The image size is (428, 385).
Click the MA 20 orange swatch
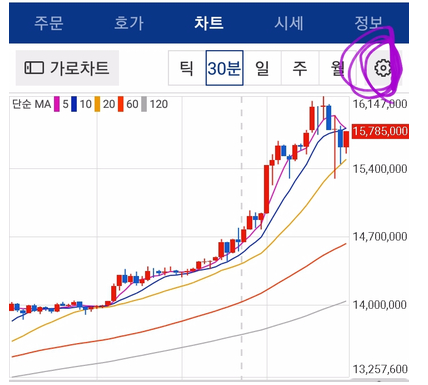click(x=97, y=104)
